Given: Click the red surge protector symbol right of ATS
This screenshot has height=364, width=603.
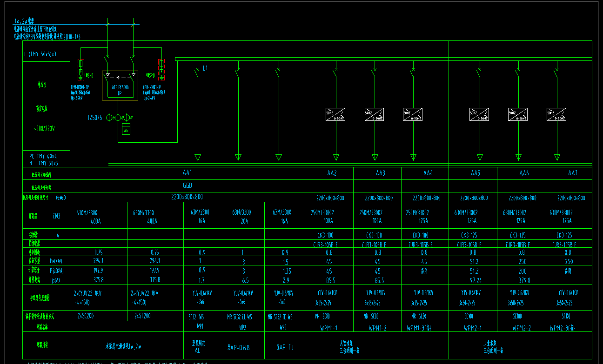Looking at the screenshot, I should click(x=161, y=70).
